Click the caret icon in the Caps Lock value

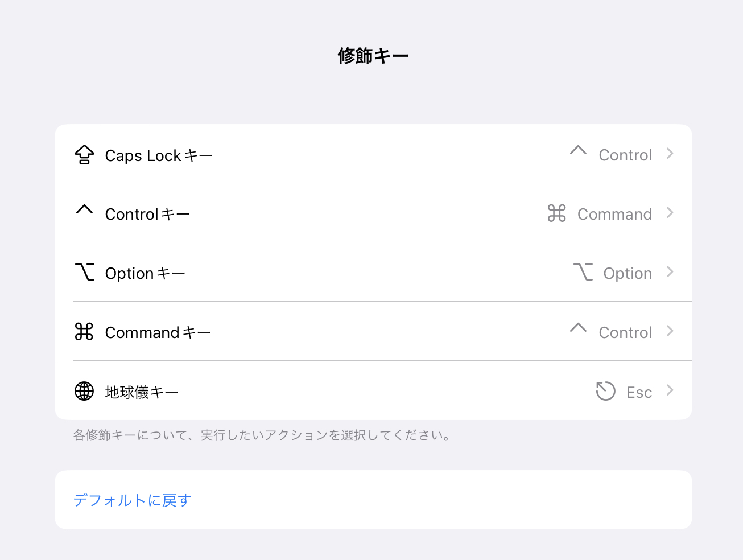point(578,150)
